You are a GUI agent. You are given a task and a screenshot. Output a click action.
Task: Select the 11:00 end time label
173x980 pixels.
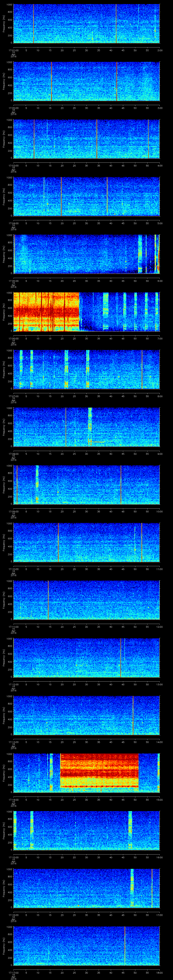click(x=159, y=569)
